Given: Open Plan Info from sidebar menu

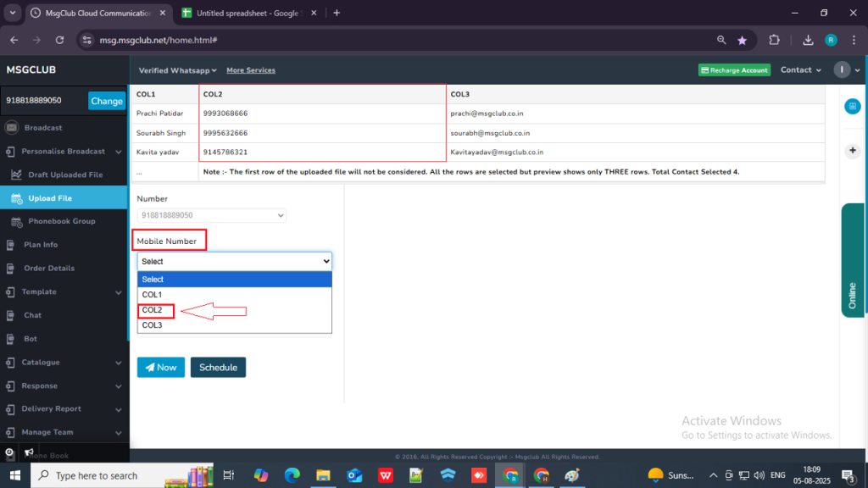Looking at the screenshot, I should tap(41, 245).
